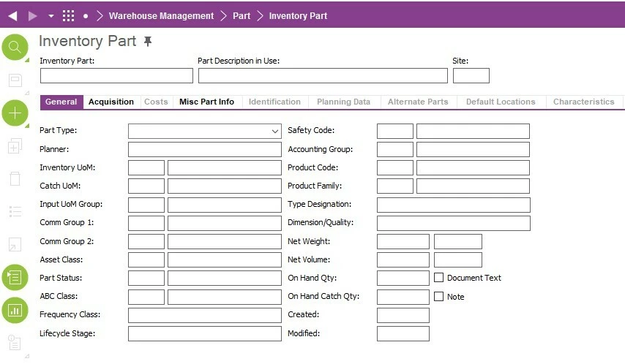Click the green list sidebar icon

15,277
